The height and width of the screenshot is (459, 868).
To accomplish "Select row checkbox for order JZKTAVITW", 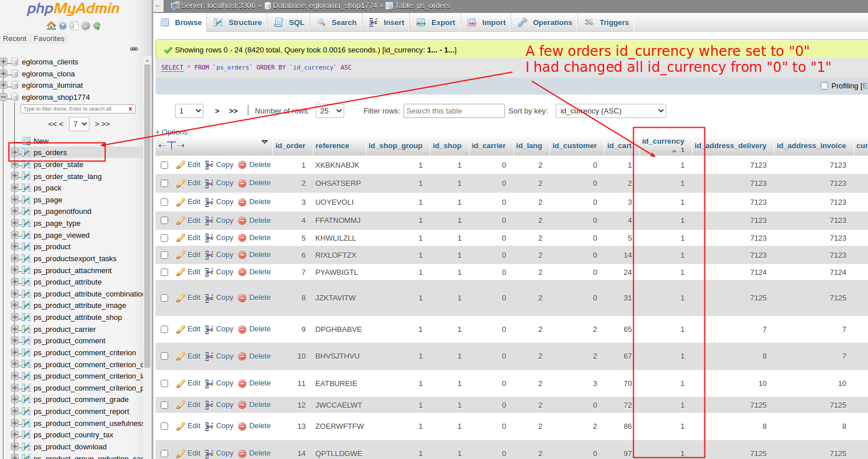I will (x=165, y=298).
